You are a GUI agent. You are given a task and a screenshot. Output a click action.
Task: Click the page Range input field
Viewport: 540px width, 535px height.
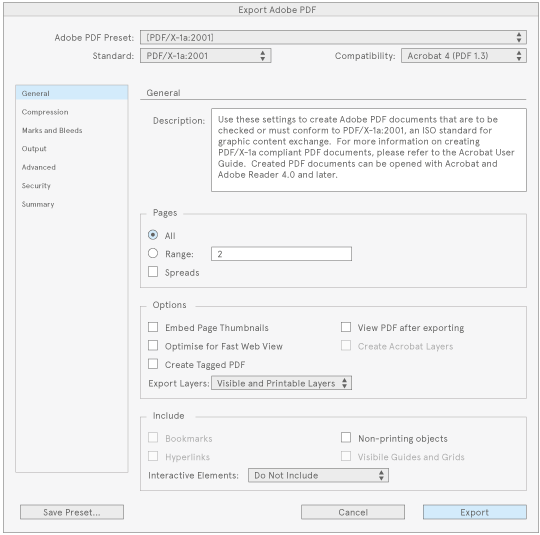click(281, 254)
